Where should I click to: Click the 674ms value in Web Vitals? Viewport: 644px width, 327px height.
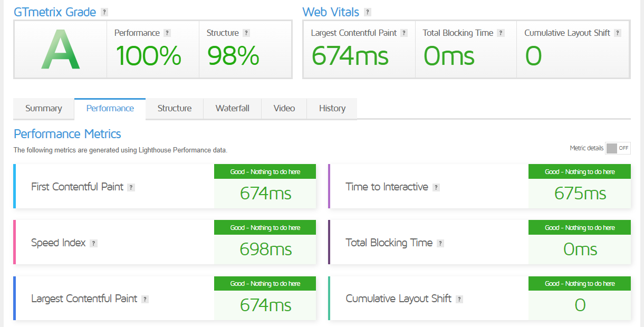click(350, 56)
